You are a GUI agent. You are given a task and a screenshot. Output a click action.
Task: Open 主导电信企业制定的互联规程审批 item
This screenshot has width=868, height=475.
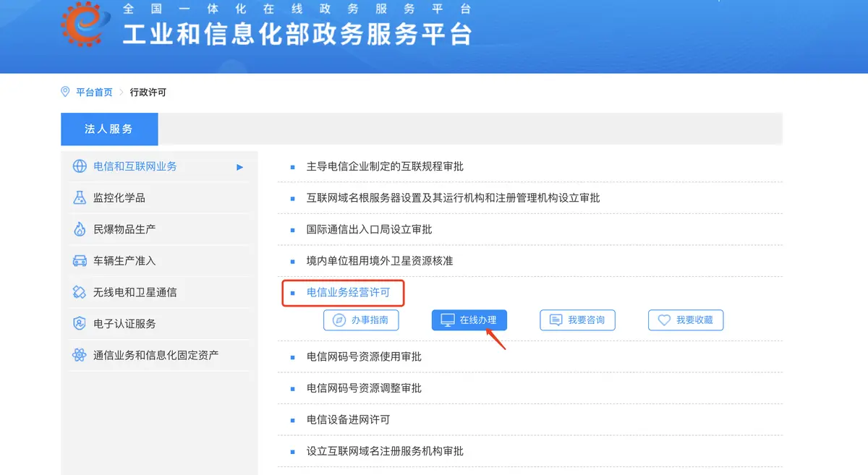coord(385,166)
